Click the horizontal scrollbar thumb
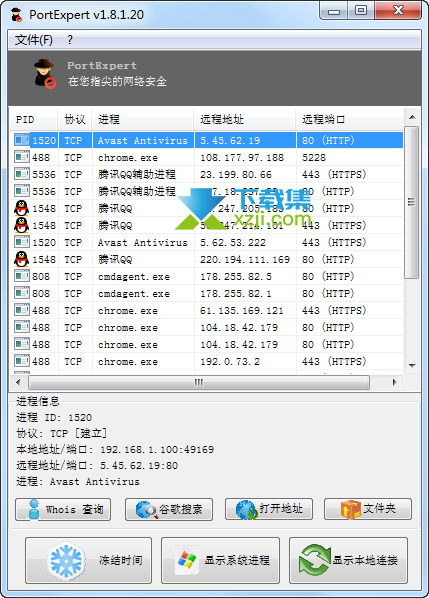Viewport: 429px width, 598px height. pyautogui.click(x=199, y=382)
